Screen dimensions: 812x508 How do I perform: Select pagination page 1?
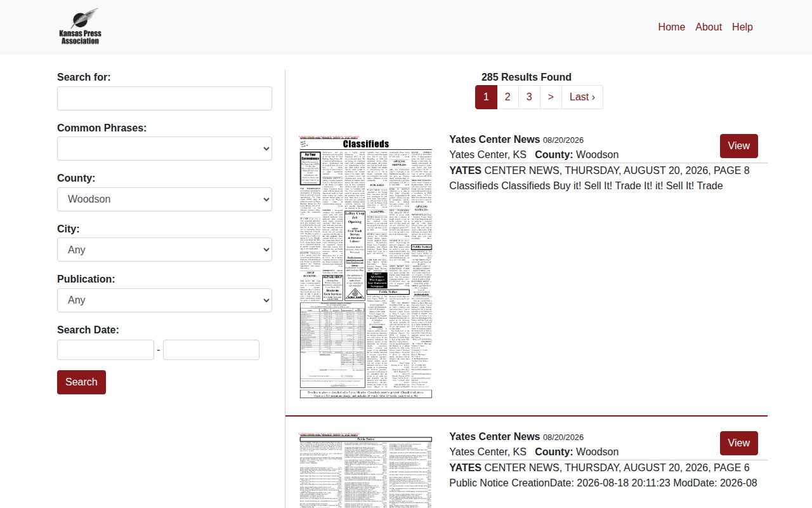[486, 97]
